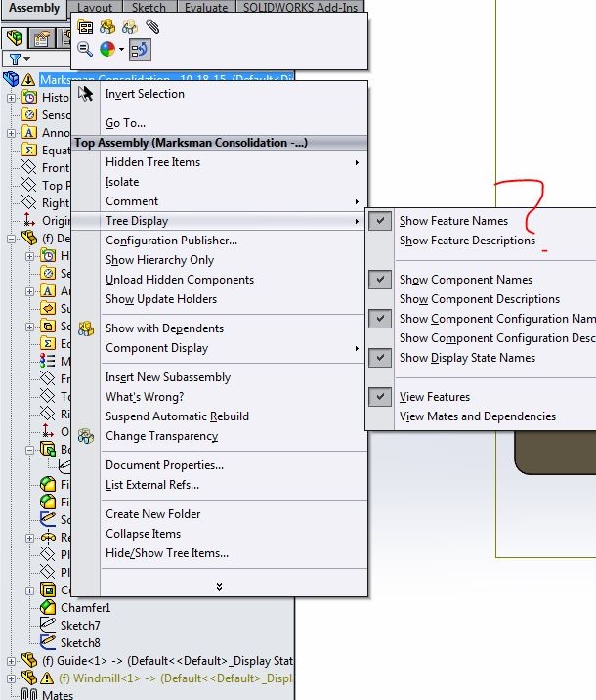Click the Show with Dependents icon

[x=86, y=328]
